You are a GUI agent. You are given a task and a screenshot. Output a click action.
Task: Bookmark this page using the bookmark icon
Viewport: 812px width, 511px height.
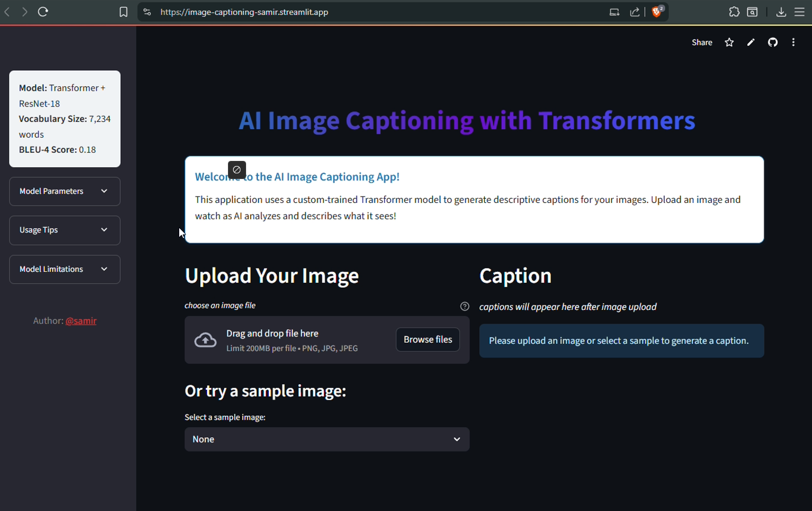coord(123,12)
